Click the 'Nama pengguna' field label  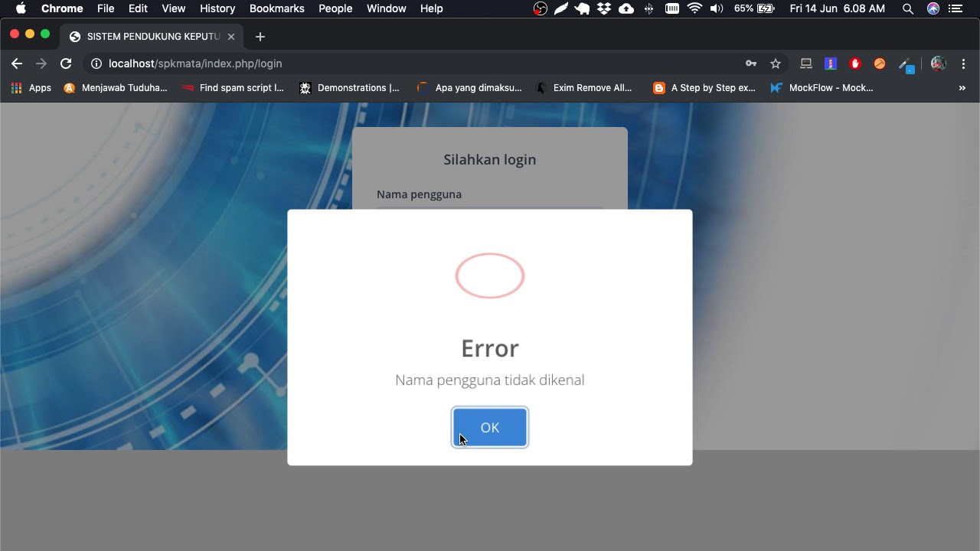[x=419, y=194]
